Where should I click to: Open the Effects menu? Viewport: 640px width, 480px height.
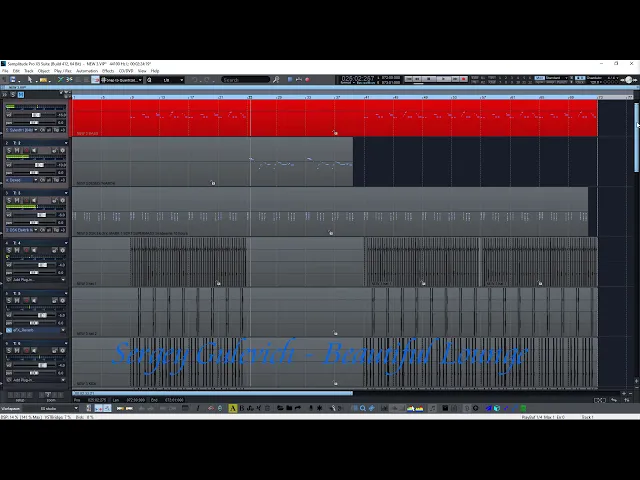click(x=108, y=71)
